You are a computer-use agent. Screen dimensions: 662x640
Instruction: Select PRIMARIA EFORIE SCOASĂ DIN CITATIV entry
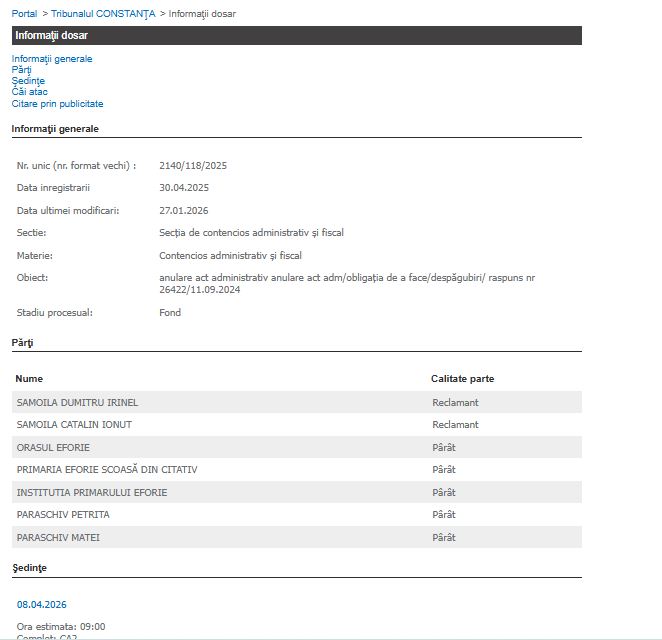[x=107, y=470]
